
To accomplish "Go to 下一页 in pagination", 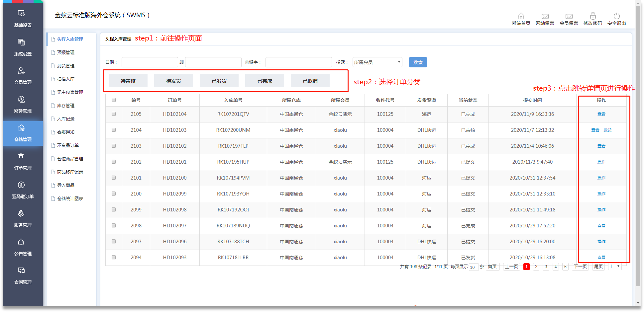I will coord(581,267).
